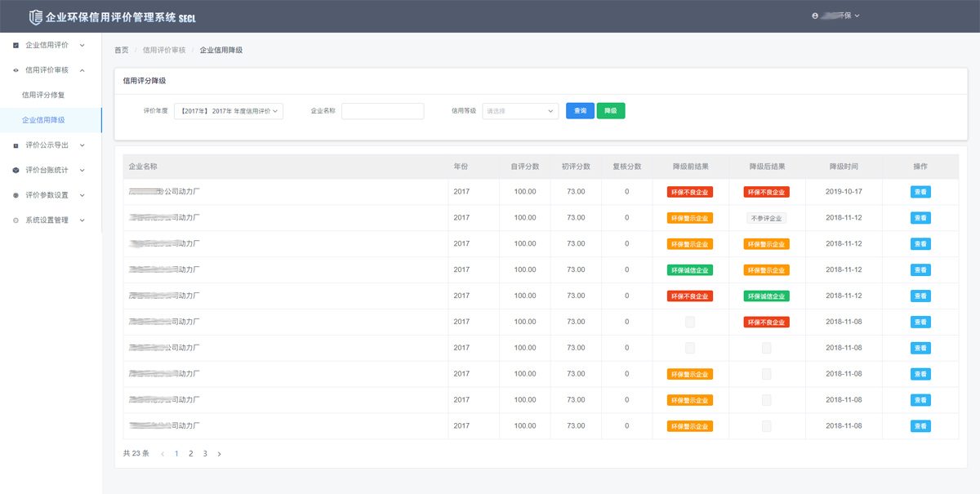
Task: Open the 信用等级 select dropdown
Action: tap(520, 111)
